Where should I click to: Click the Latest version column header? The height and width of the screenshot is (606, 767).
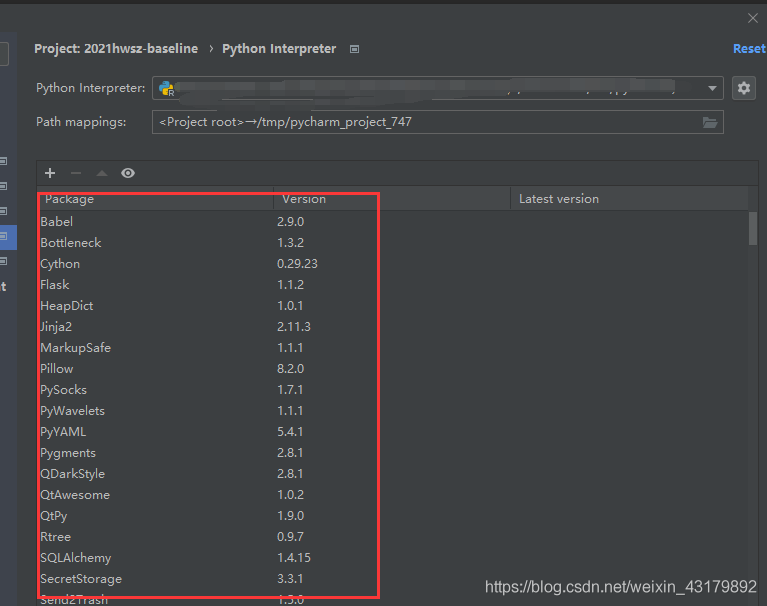(628, 199)
